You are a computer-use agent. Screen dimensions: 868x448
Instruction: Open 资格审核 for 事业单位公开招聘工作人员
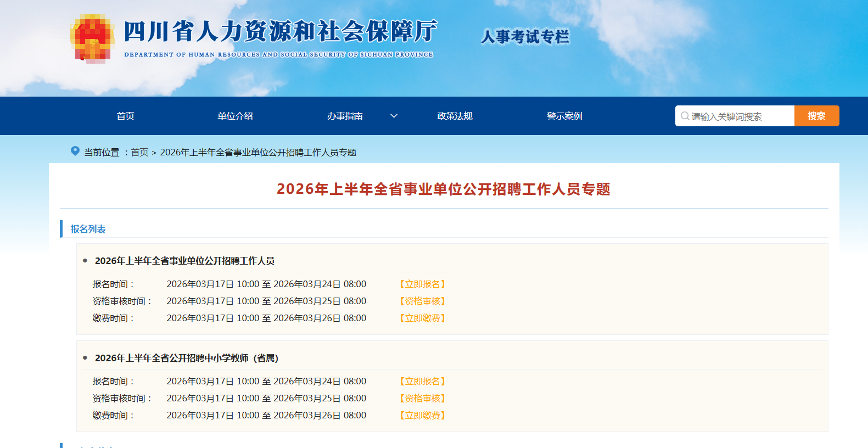(422, 301)
